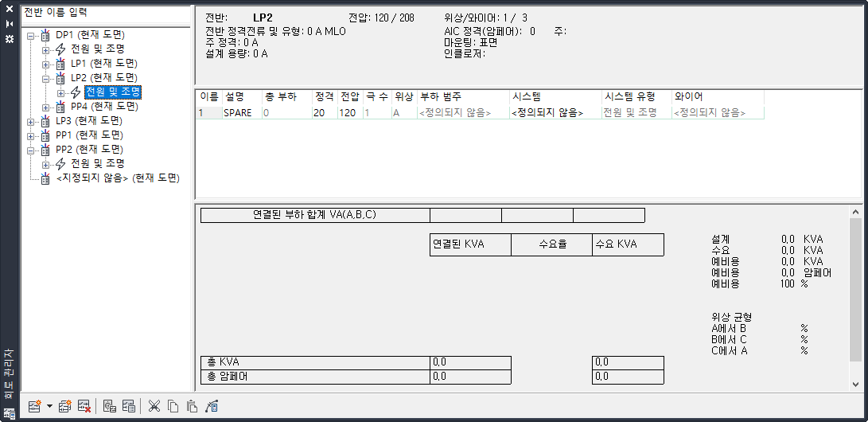Click the lightning icon under PP2
The width and height of the screenshot is (868, 422).
(60, 164)
